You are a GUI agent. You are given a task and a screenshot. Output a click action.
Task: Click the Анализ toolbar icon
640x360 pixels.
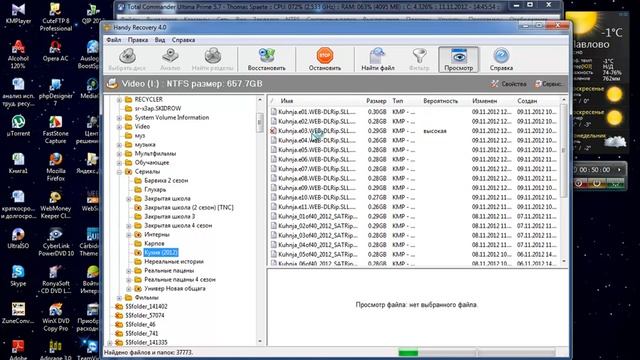170,60
